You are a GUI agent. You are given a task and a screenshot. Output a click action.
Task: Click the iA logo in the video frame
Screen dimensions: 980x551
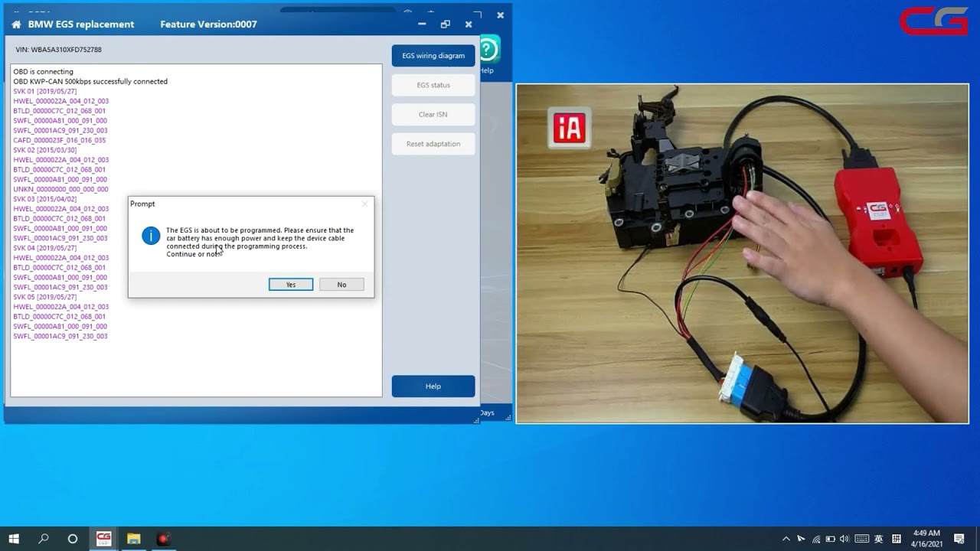[570, 129]
